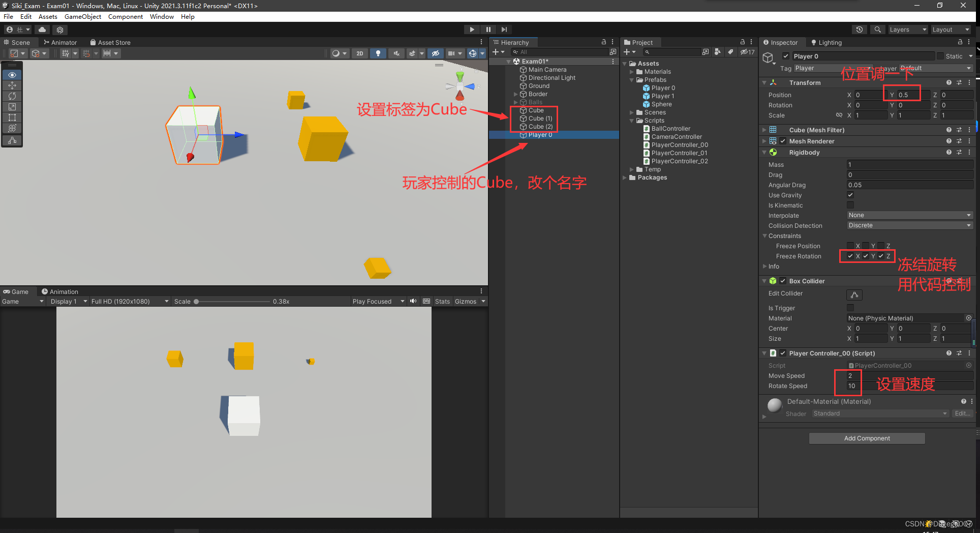Start Play mode with the Play button

(472, 29)
